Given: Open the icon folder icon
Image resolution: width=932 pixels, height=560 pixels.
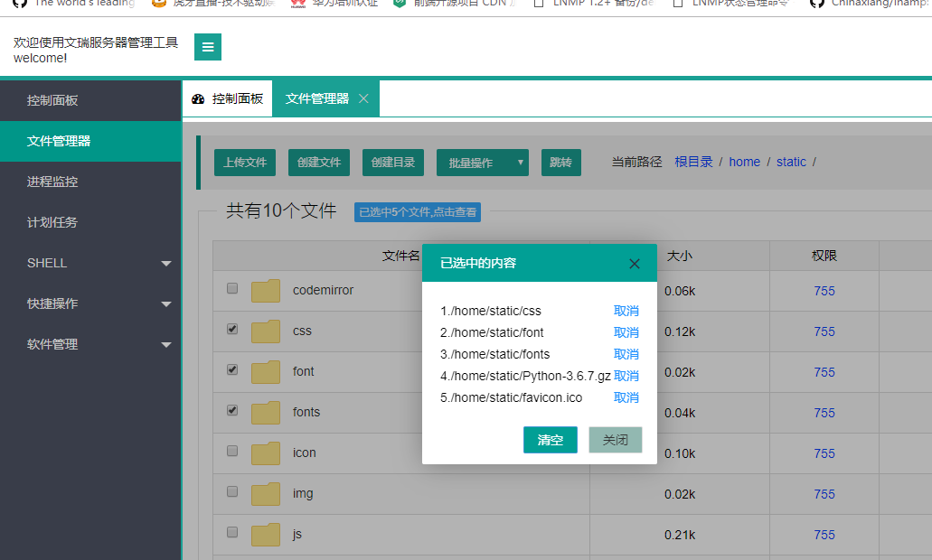Looking at the screenshot, I should (265, 452).
